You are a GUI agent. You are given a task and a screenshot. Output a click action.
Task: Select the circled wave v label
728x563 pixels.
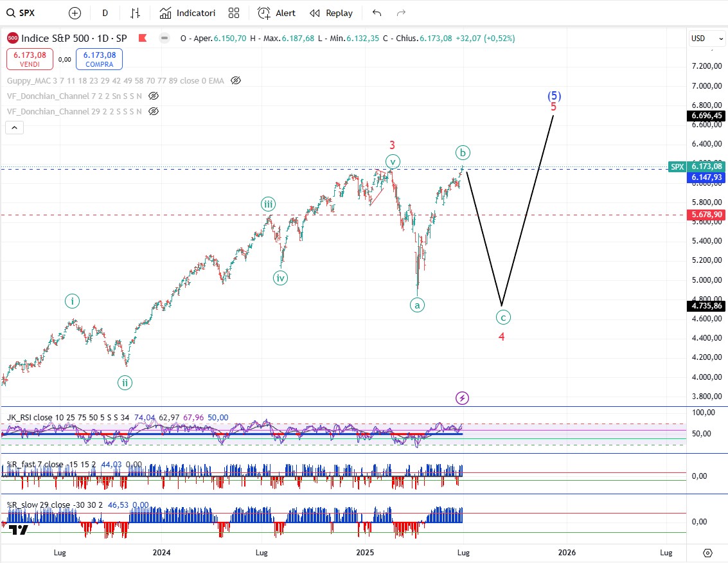click(393, 162)
